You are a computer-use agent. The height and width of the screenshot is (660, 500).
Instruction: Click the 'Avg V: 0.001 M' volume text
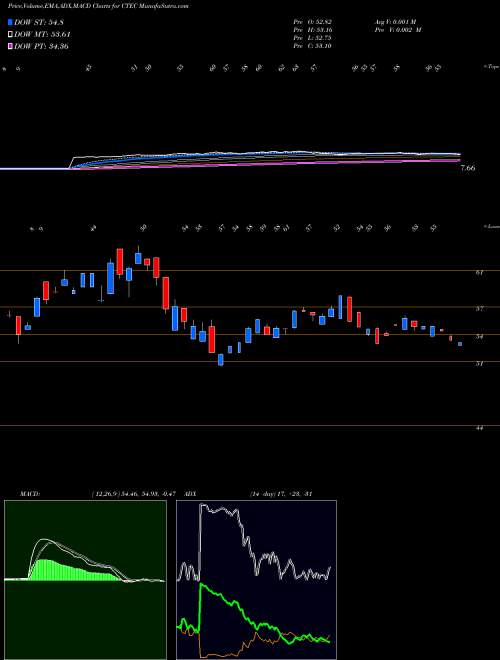click(397, 21)
